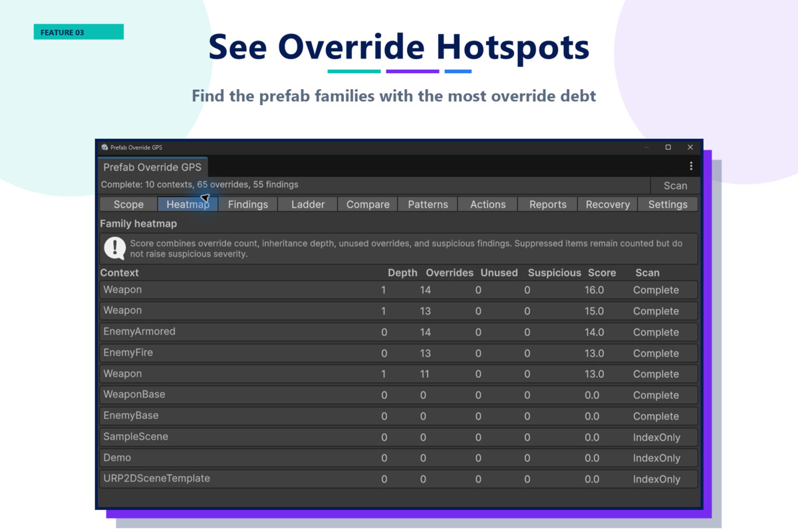The width and height of the screenshot is (798, 532).
Task: Click the Score column header
Action: tap(602, 273)
